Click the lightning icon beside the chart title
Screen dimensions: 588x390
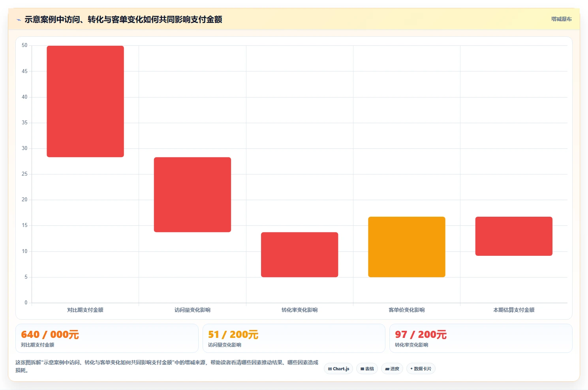point(19,20)
